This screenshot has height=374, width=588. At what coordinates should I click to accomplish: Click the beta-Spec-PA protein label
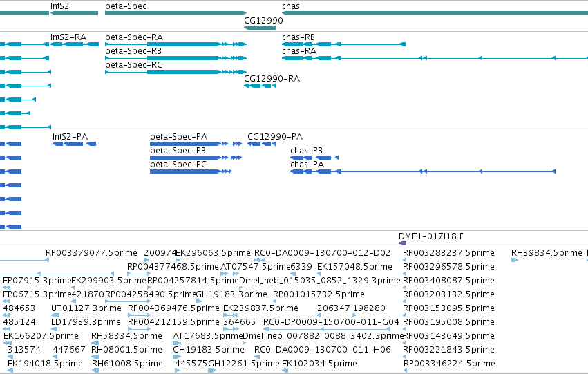(178, 137)
